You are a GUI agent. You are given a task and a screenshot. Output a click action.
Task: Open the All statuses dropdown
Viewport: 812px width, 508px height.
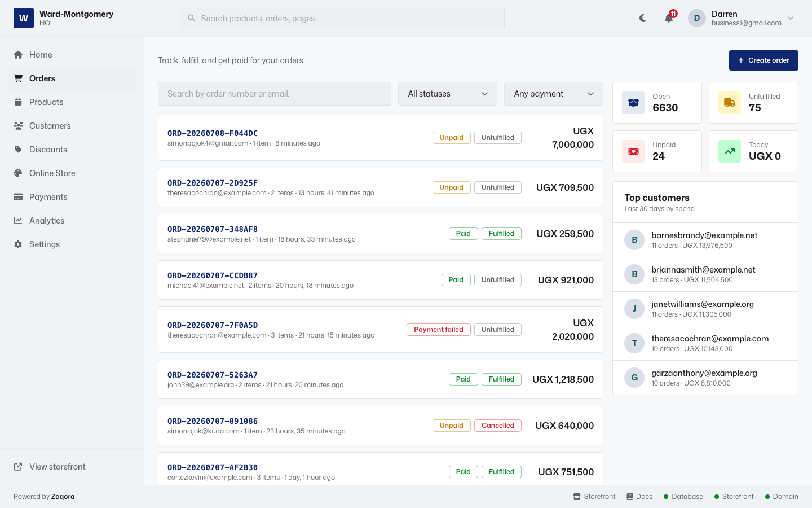[448, 94]
